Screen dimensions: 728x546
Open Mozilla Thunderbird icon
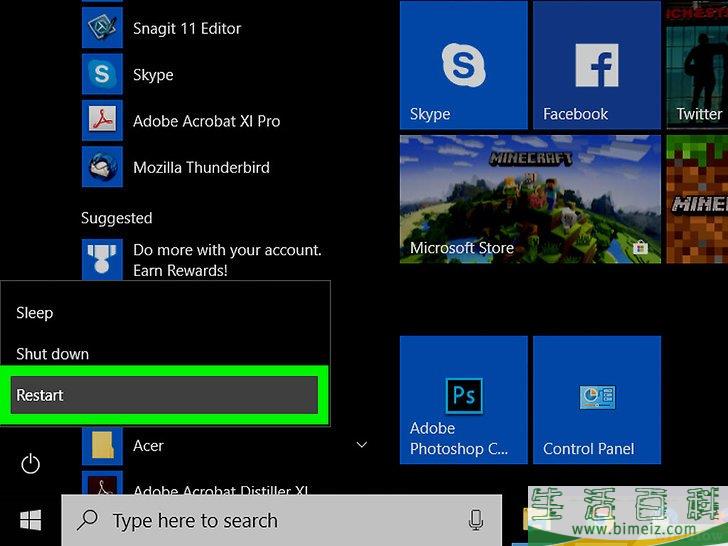pos(102,167)
